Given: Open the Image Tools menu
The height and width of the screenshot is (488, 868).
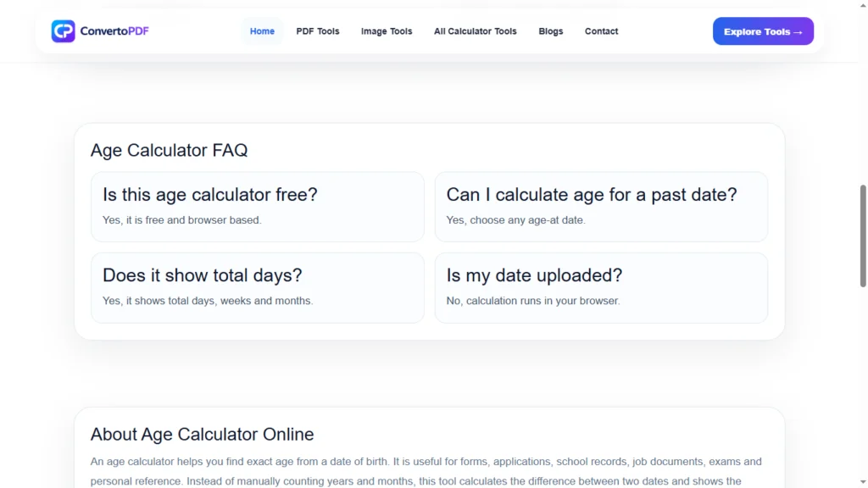Looking at the screenshot, I should pos(387,31).
